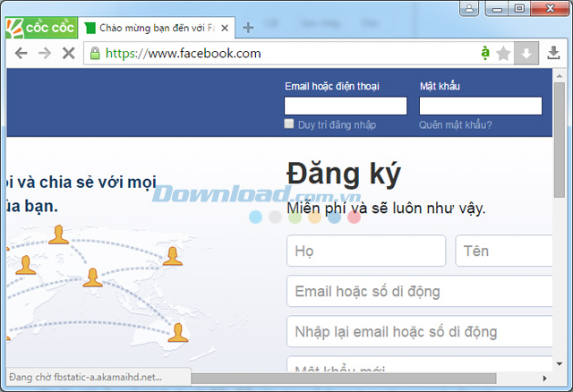Click the Nhập lại email hoặc số di động field
Viewport: 573px width, 392px height.
point(420,331)
